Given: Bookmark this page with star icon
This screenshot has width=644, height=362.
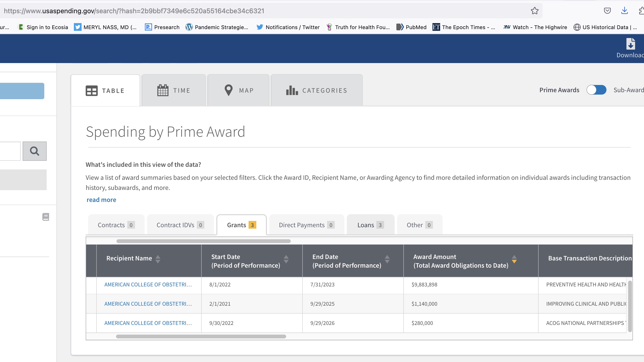Looking at the screenshot, I should point(535,11).
